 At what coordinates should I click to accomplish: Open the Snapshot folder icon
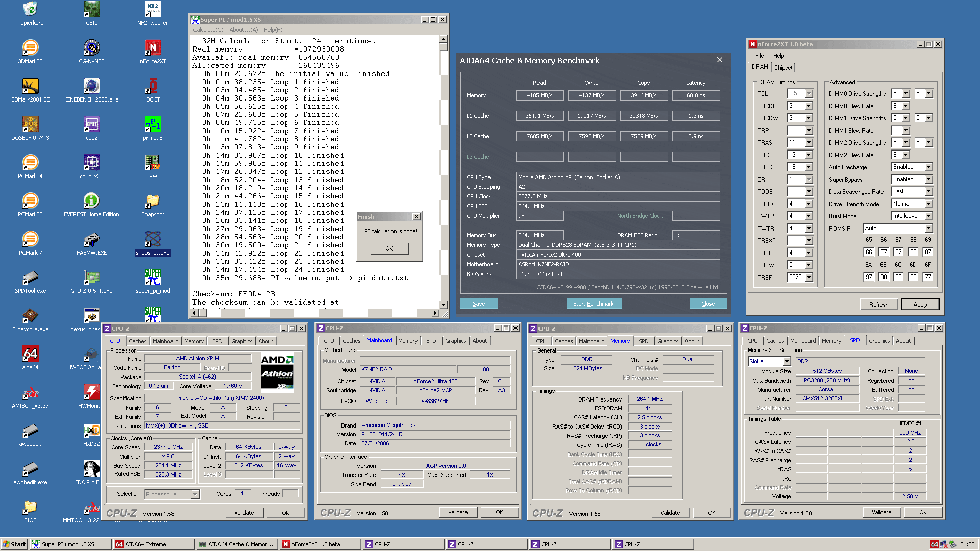click(x=153, y=205)
